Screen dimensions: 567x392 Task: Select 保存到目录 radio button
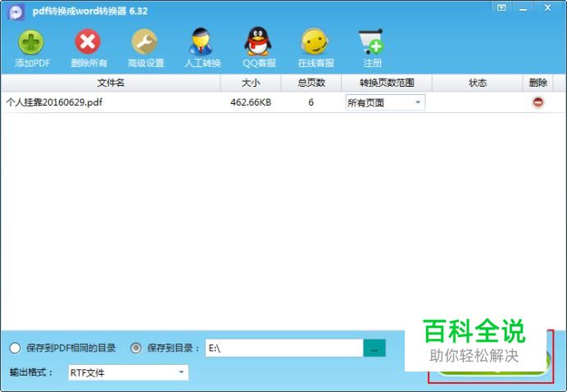pos(136,349)
